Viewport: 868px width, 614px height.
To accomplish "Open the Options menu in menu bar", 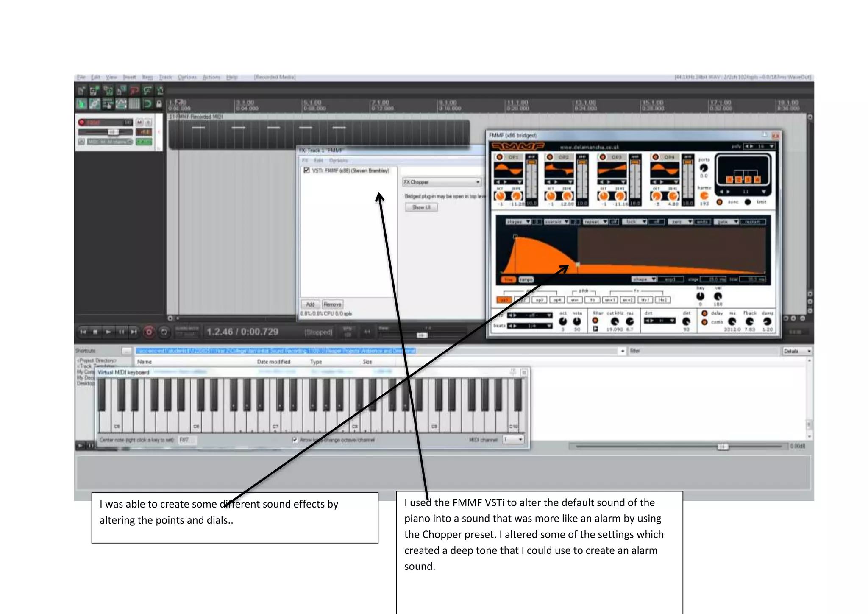I will coord(187,77).
